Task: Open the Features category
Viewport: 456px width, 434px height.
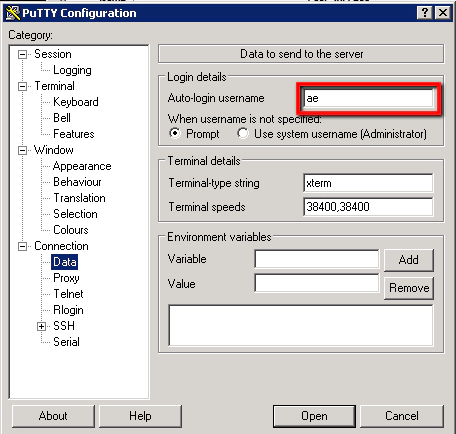Action: coord(74,134)
